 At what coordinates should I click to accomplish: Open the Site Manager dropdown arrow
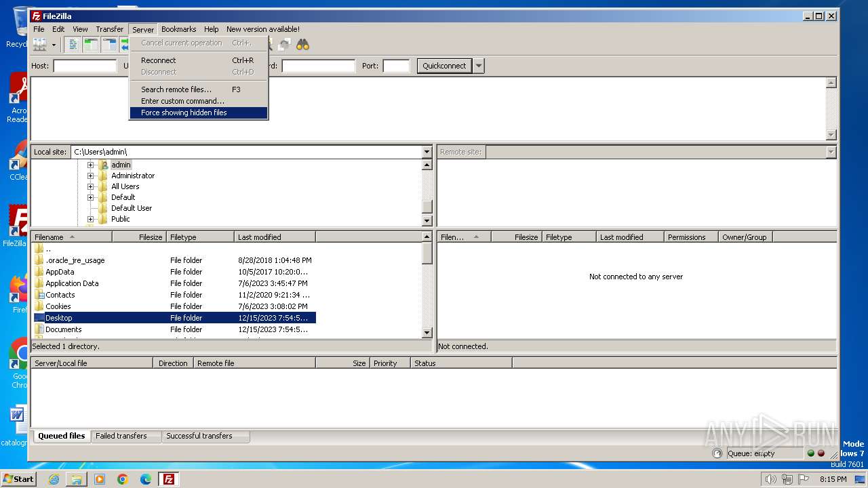pos(54,45)
